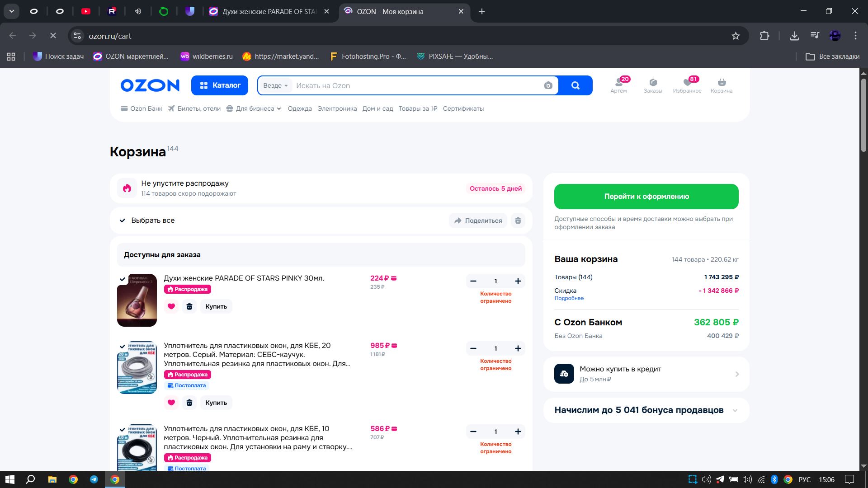The height and width of the screenshot is (488, 868).
Task: Click trash icon next to Поделиться
Action: pyautogui.click(x=518, y=221)
